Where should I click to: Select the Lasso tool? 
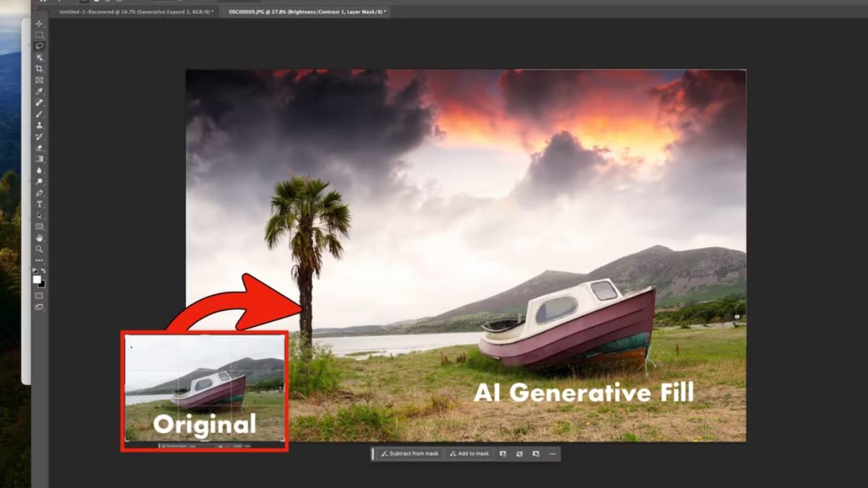click(39, 46)
